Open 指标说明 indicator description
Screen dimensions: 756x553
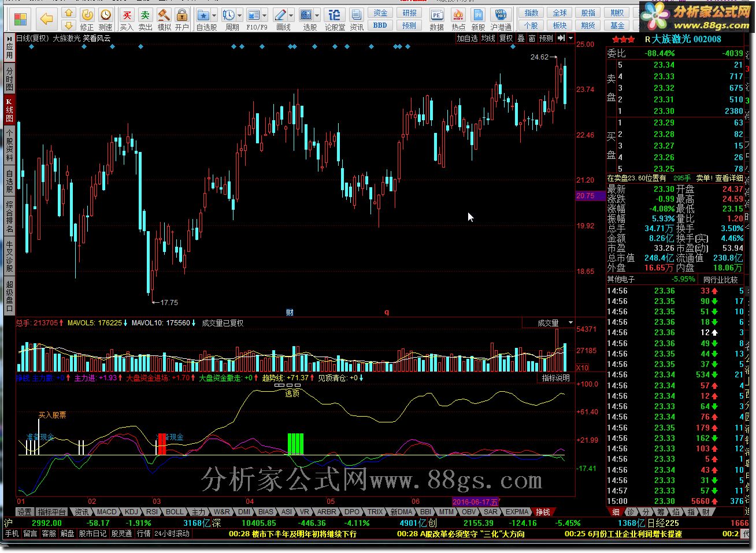(555, 378)
